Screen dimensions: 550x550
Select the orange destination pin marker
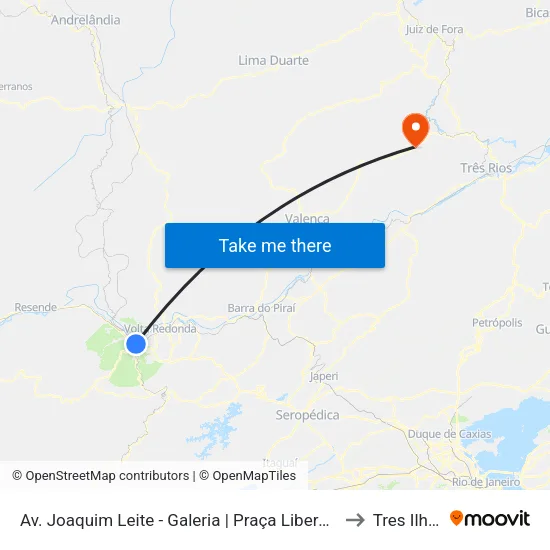tap(415, 130)
